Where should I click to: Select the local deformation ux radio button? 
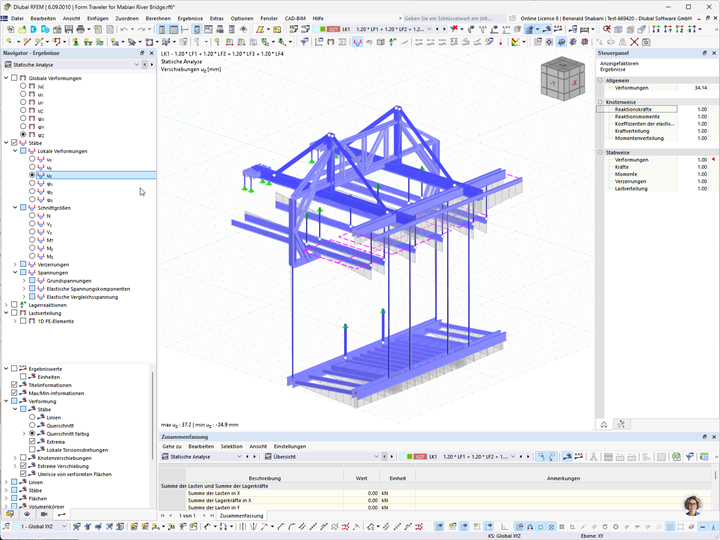[32, 159]
